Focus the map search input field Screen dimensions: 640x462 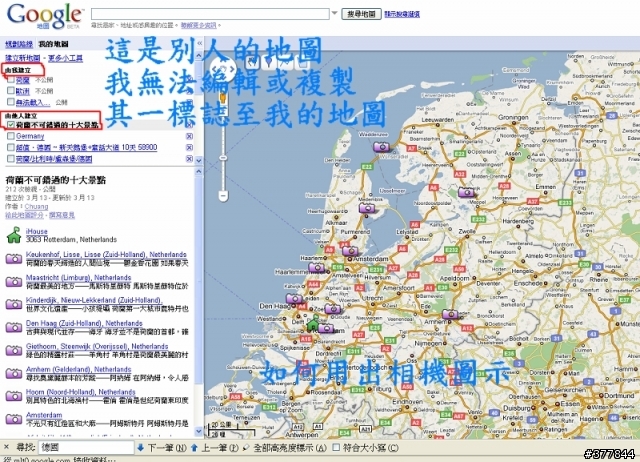(210, 14)
